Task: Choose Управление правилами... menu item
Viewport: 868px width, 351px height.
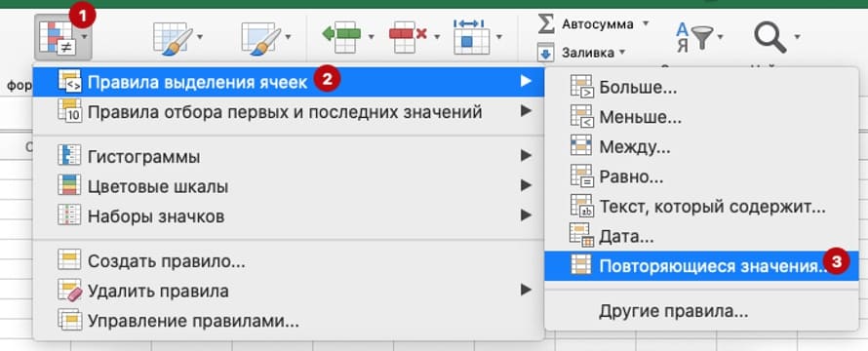Action: (289, 320)
